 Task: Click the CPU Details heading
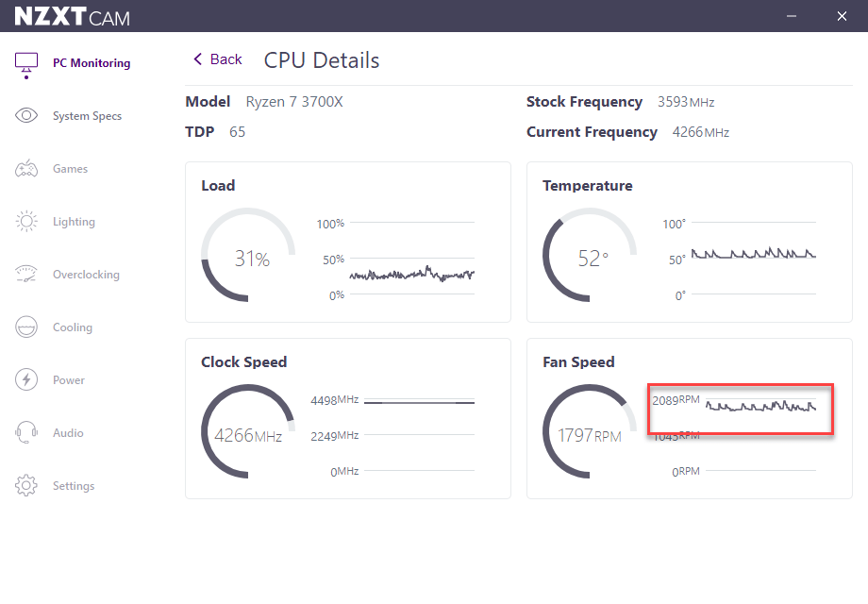pos(321,59)
